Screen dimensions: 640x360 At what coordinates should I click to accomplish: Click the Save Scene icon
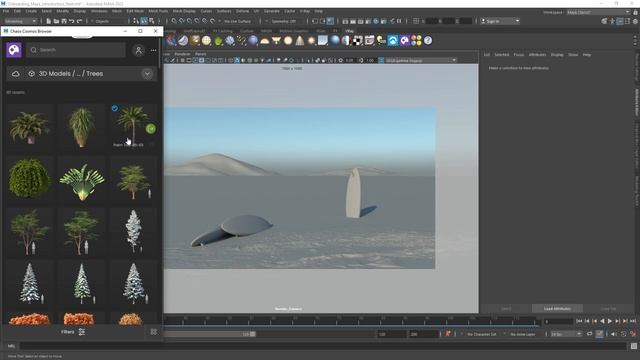(64, 21)
